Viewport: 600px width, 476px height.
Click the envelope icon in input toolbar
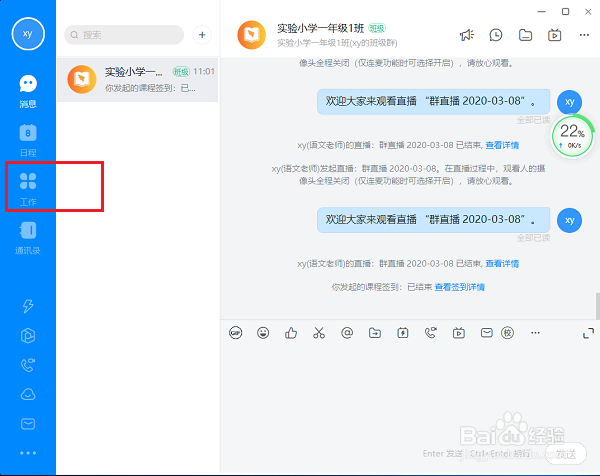coord(486,333)
